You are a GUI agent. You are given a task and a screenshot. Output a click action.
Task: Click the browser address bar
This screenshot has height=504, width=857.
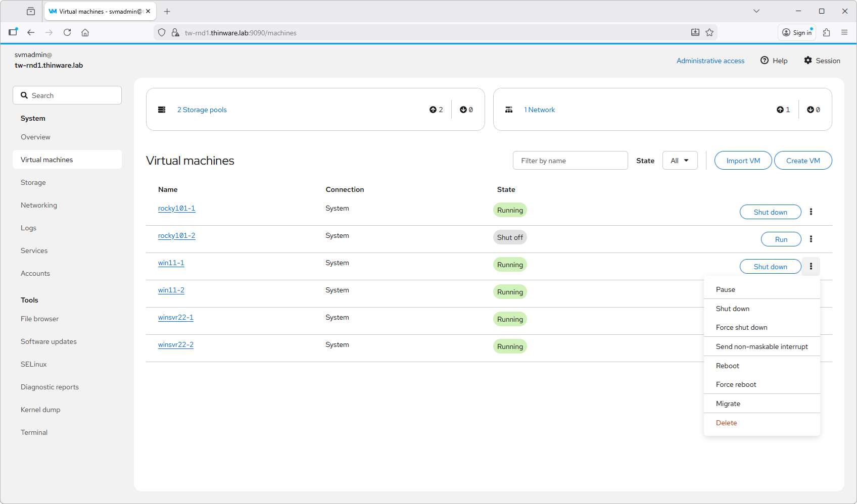click(435, 33)
